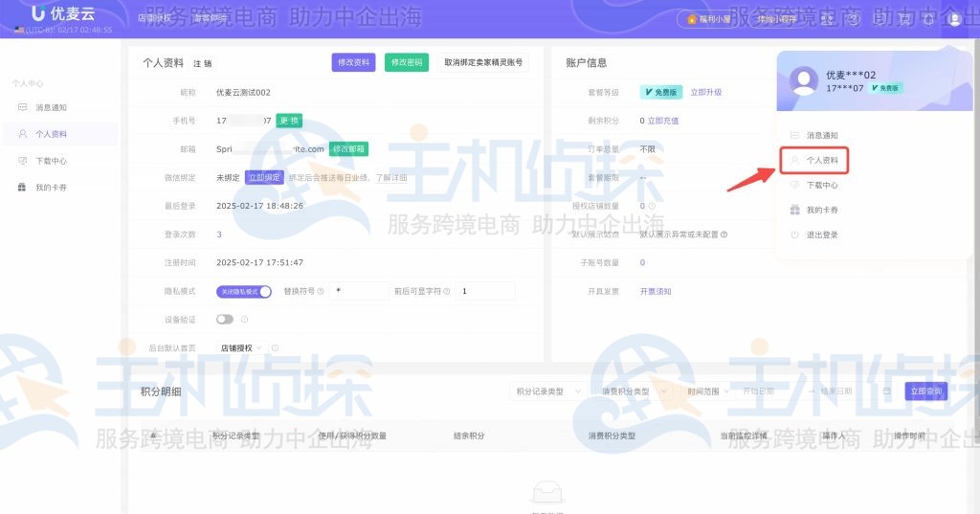
Task: Open the shopping cart icon in the header
Action: [x=904, y=19]
